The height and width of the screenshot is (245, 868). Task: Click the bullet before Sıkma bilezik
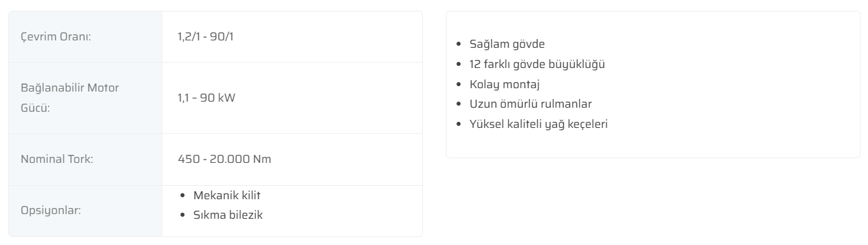coord(185,215)
